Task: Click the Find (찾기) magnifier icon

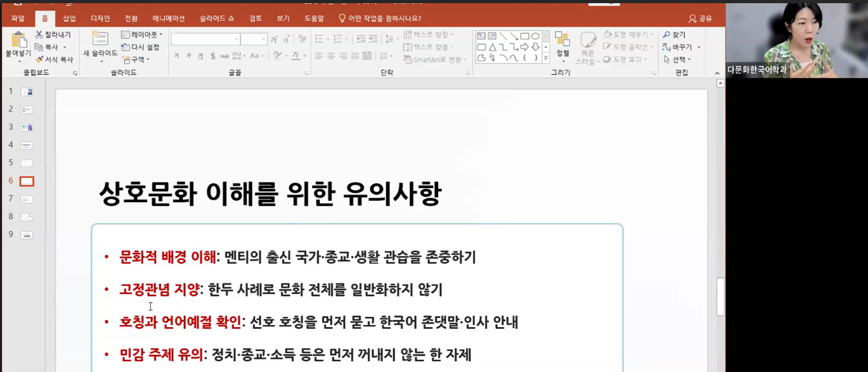Action: point(666,35)
